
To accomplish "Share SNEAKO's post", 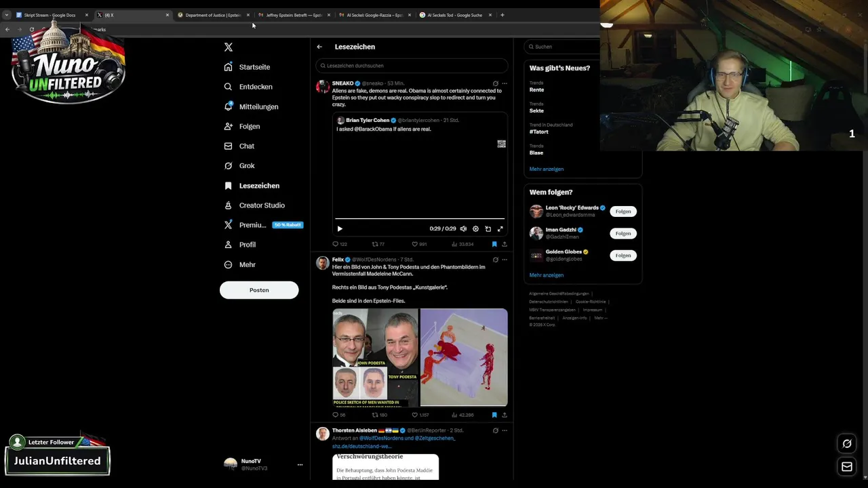I will pyautogui.click(x=504, y=244).
